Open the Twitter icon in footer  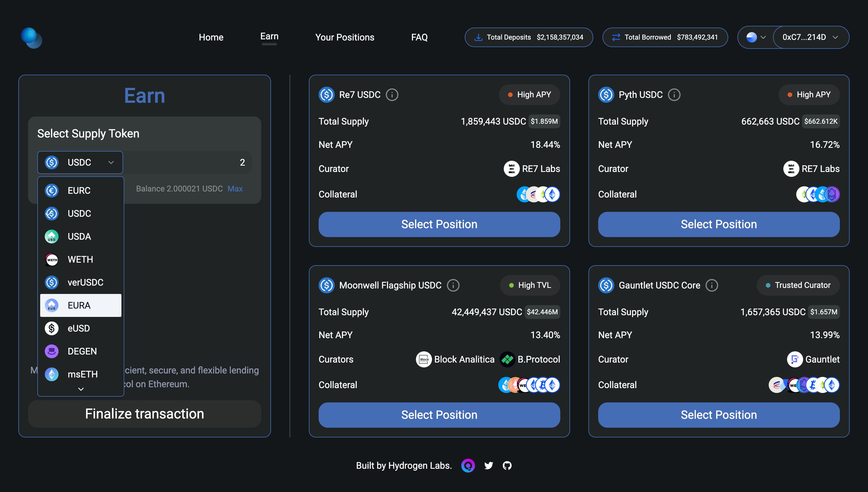point(489,466)
